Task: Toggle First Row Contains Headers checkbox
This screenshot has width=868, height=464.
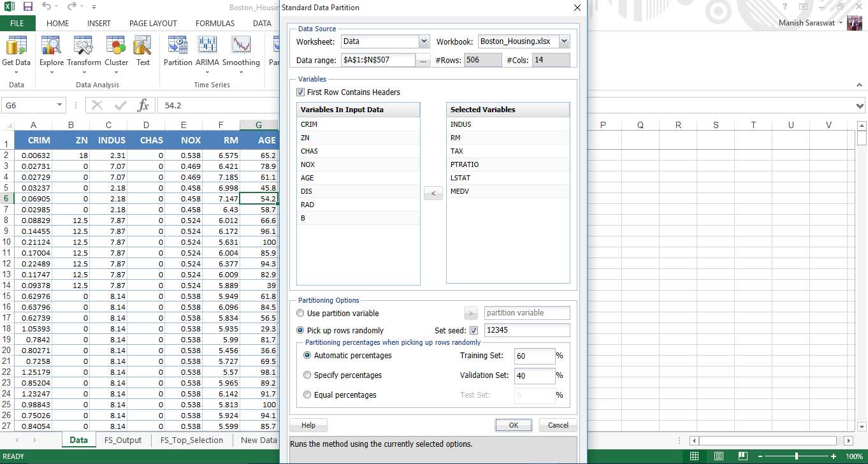Action: [301, 92]
